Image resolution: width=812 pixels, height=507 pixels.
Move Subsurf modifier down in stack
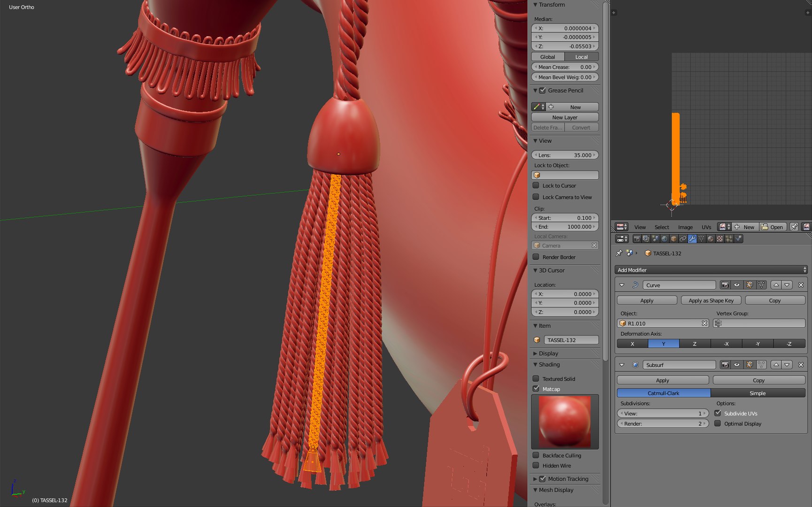pos(787,365)
